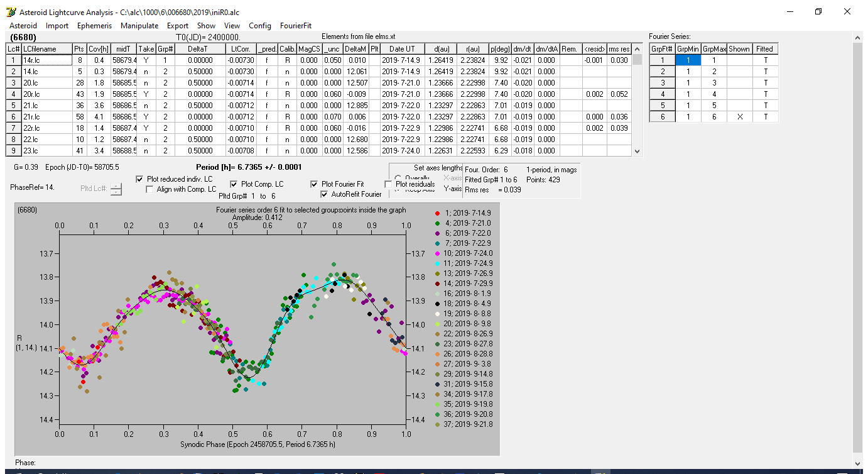Click legend entry 14; 2019- 7-29.9

[464, 284]
